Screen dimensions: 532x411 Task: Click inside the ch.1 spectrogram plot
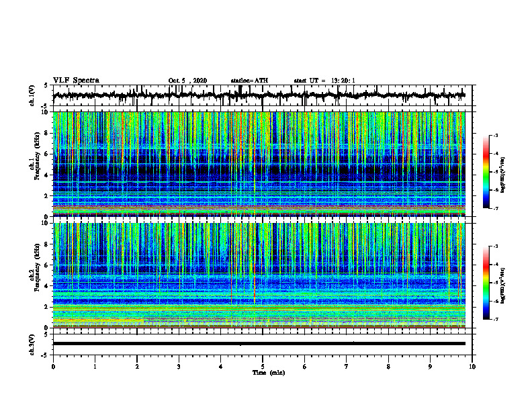259,164
